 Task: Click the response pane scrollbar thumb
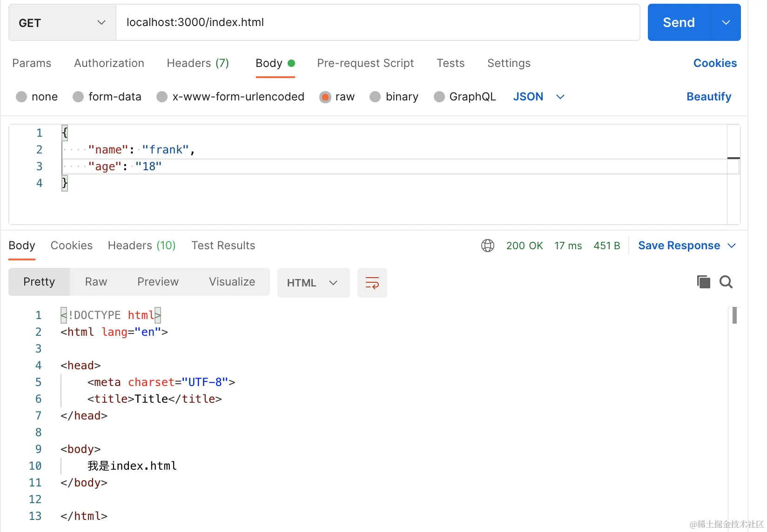pos(734,315)
